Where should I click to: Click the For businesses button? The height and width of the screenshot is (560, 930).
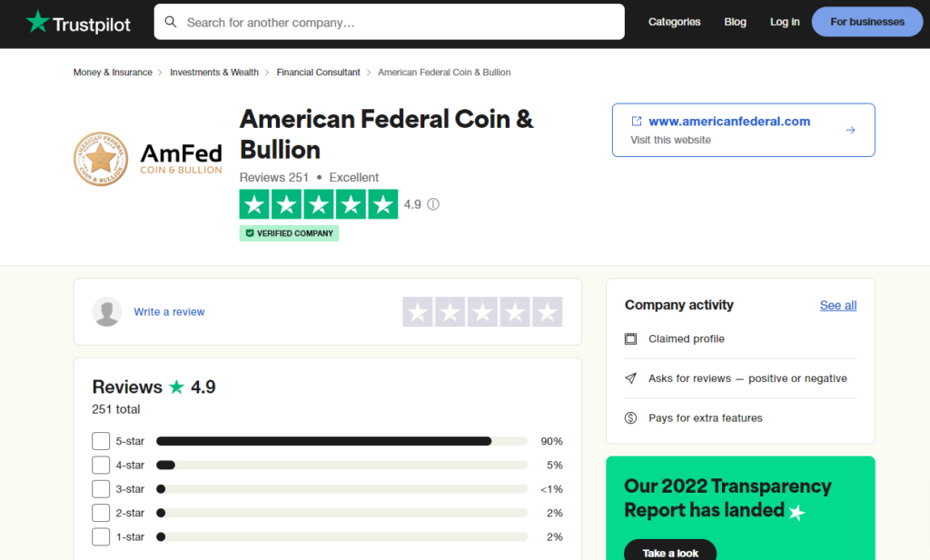(867, 22)
